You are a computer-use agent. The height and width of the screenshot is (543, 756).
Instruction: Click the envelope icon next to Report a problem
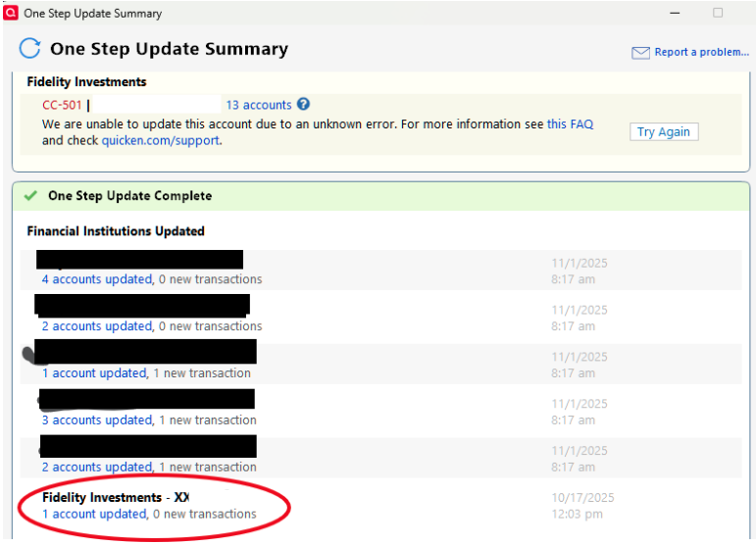(x=640, y=53)
